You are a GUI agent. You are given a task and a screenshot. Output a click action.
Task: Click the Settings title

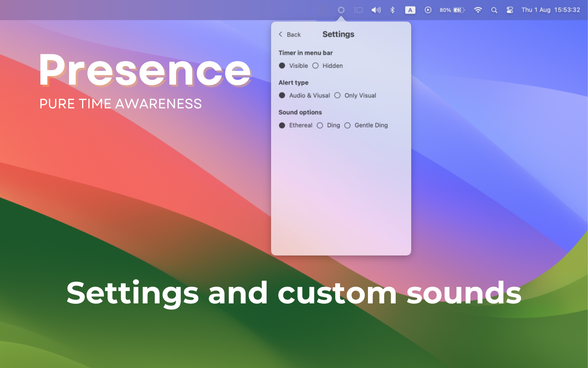338,34
